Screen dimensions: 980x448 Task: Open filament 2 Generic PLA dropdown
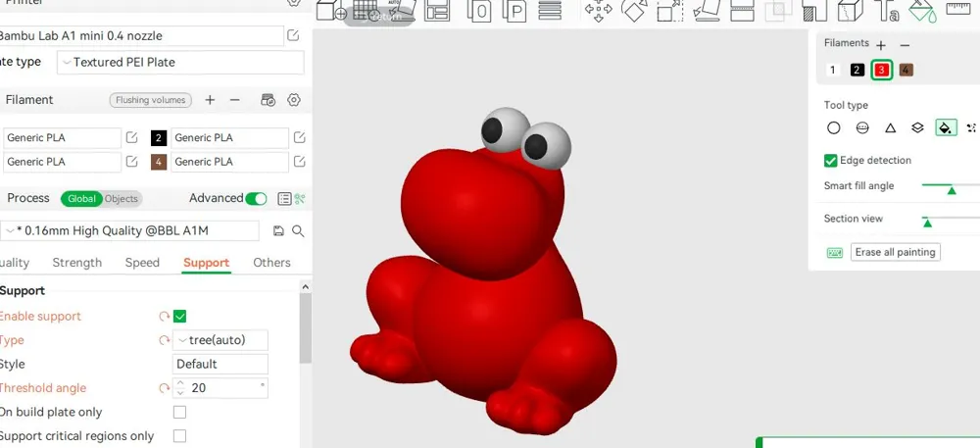click(230, 137)
